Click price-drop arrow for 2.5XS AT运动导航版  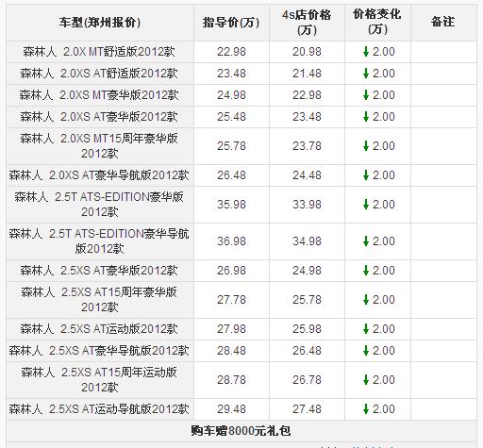(366, 408)
